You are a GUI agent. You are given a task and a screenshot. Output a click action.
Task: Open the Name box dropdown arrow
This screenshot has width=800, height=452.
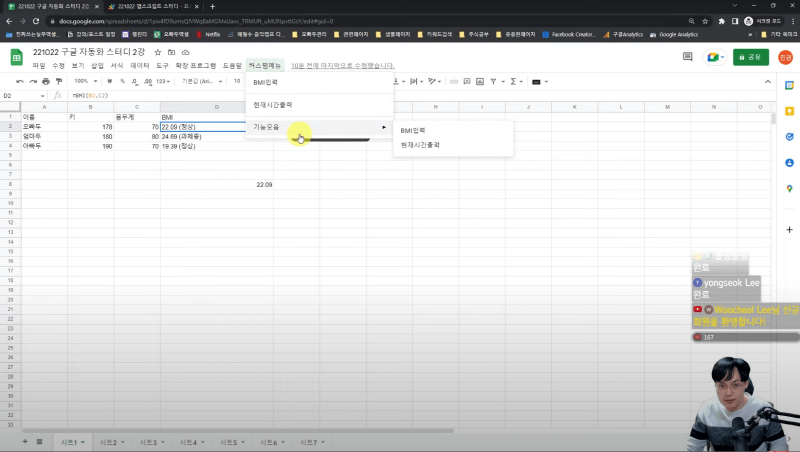coord(42,96)
